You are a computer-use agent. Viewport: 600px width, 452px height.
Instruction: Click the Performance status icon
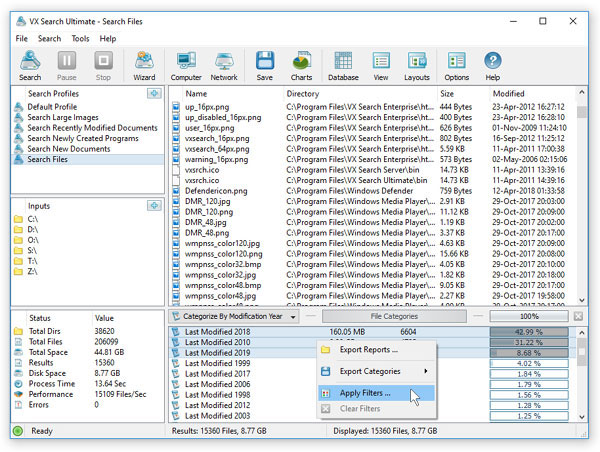(18, 394)
